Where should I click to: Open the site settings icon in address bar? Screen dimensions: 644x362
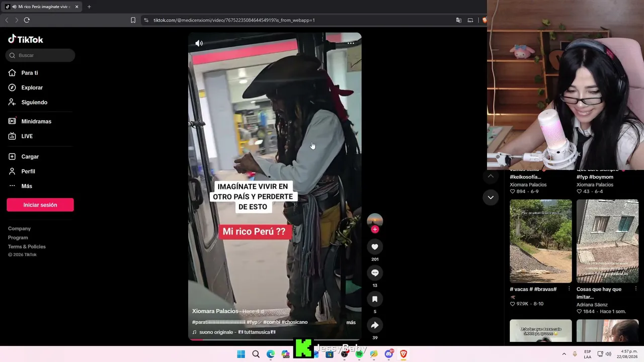point(146,20)
